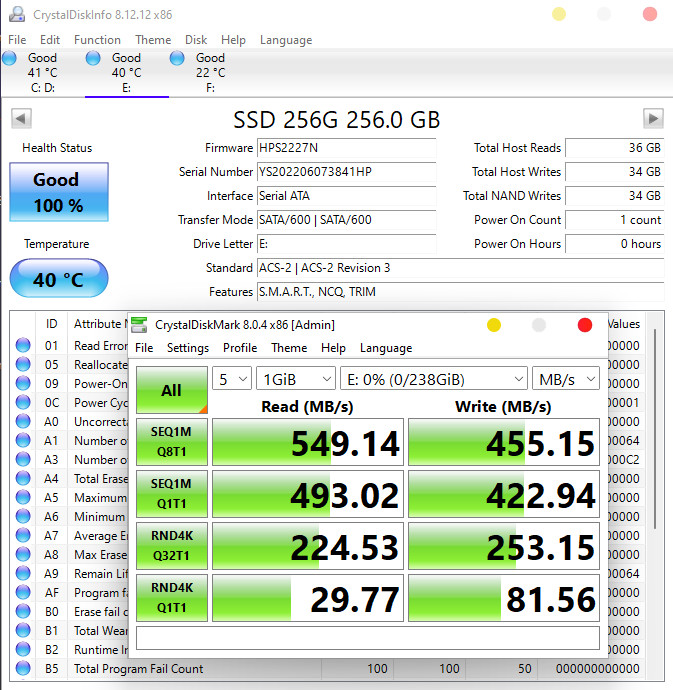Click status orb for attribute A7 Average
Screen dimensions: 673x690
pos(23,535)
